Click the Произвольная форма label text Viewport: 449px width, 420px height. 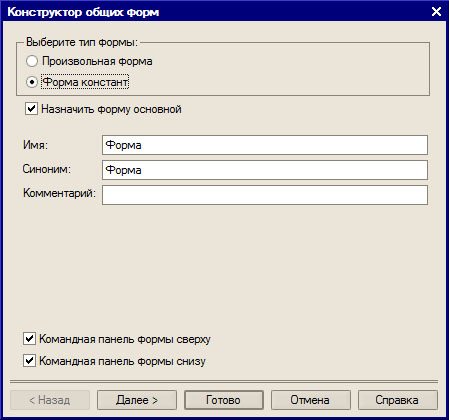point(97,61)
